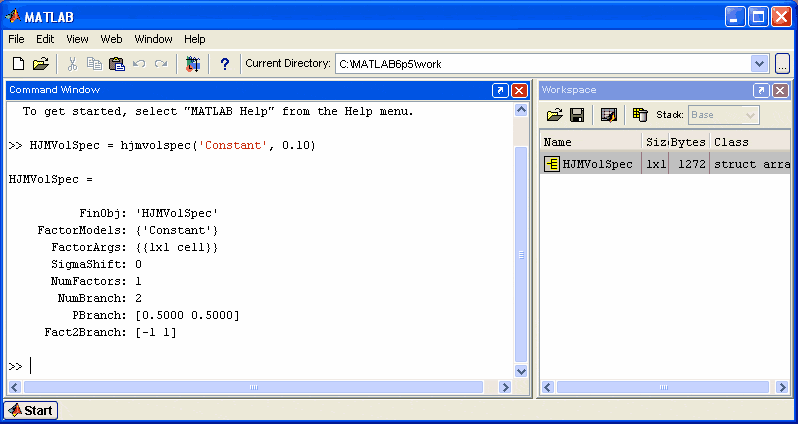Screen dimensions: 798x425
Task: Click Command Window scroll down arrow
Action: click(x=521, y=371)
